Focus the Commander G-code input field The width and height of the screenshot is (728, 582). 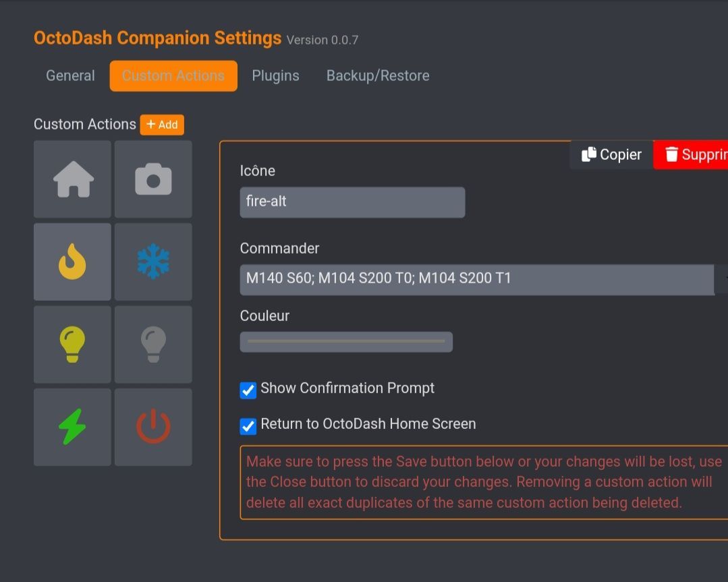tap(476, 279)
